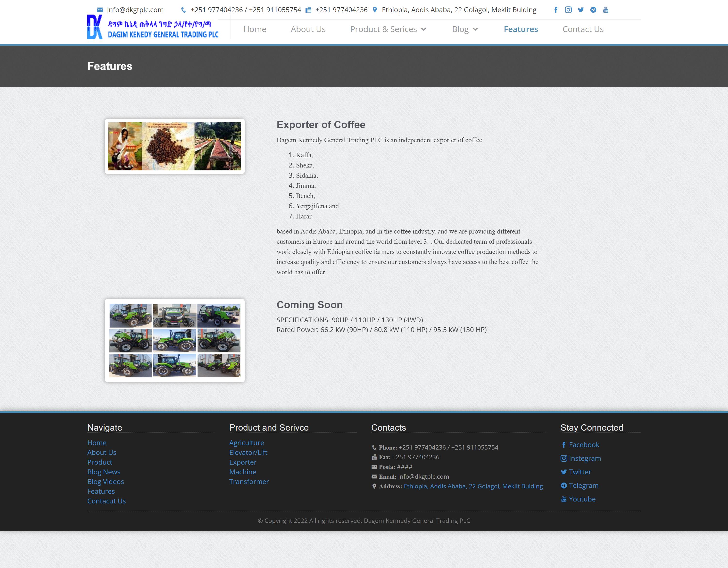
Task: Click the footer address link
Action: pos(473,486)
